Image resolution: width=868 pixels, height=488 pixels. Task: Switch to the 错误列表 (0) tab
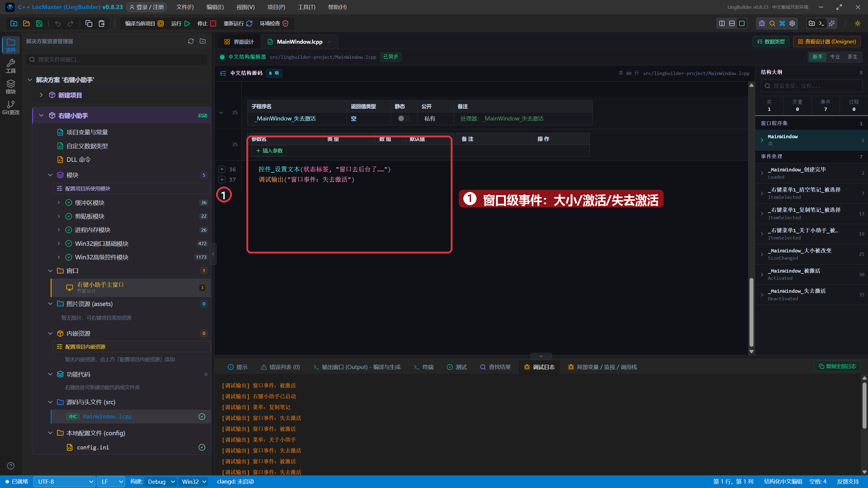[280, 367]
